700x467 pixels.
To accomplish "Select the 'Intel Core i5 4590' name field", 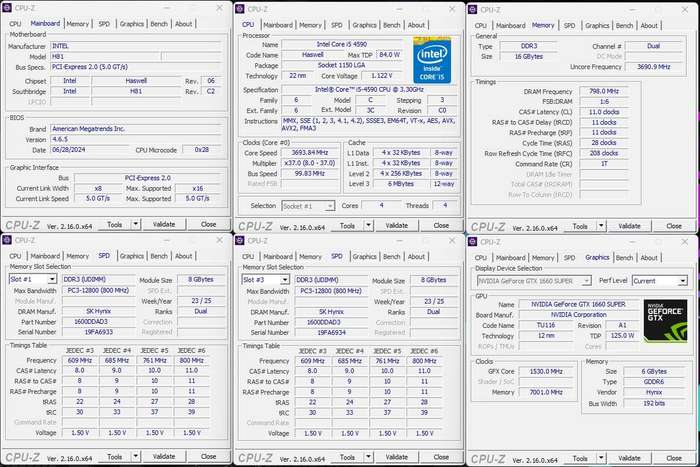I will pyautogui.click(x=342, y=44).
